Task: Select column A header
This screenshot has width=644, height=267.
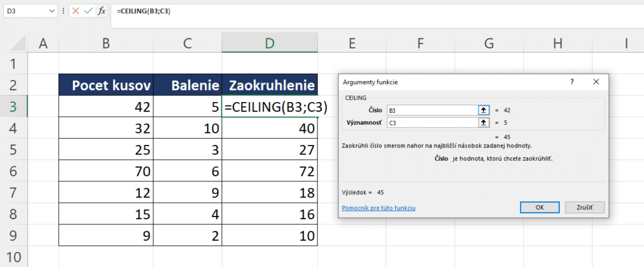Action: pyautogui.click(x=43, y=43)
